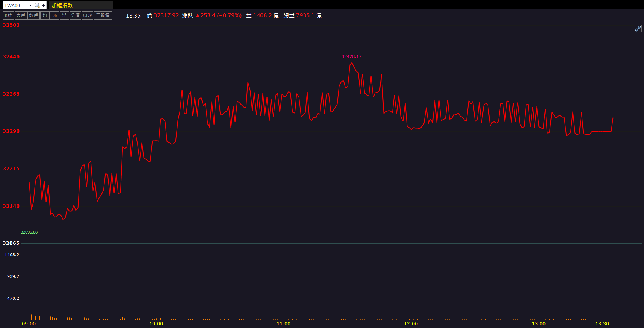
Task: Click the 32428.17 high price label
Action: click(351, 56)
